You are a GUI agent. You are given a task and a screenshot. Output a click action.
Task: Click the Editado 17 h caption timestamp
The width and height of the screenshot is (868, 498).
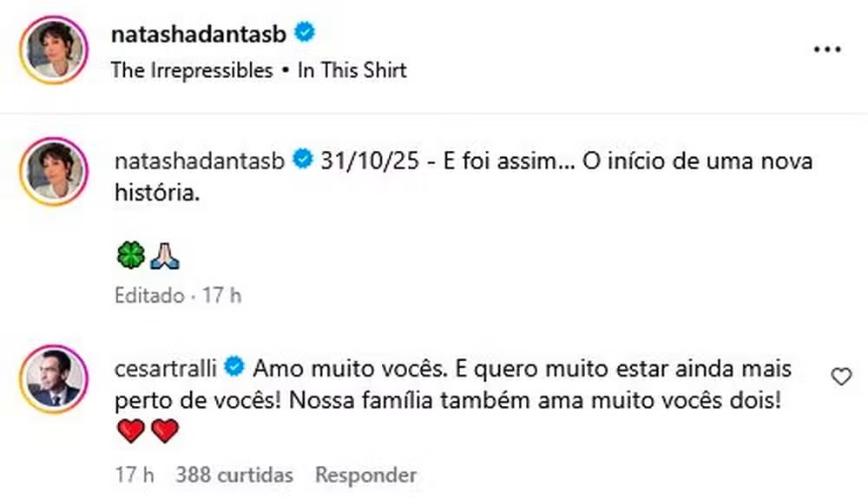178,295
